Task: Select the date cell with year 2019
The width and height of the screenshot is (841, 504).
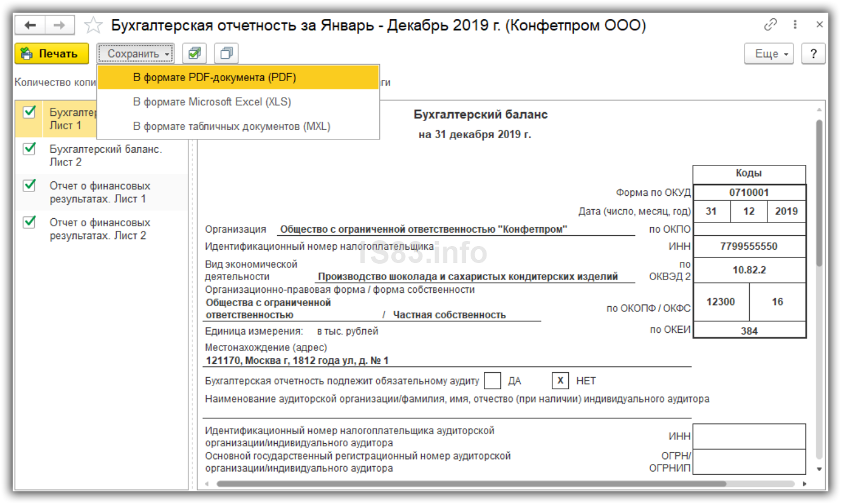Action: point(786,211)
